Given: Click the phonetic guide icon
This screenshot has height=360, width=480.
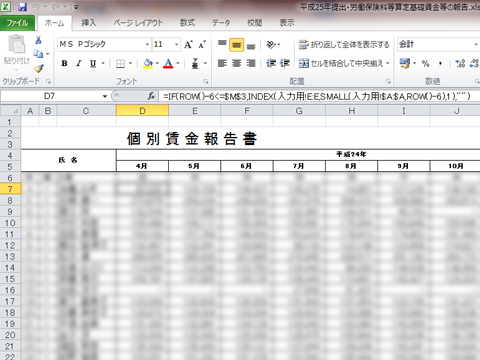Looking at the screenshot, I should pos(195,63).
